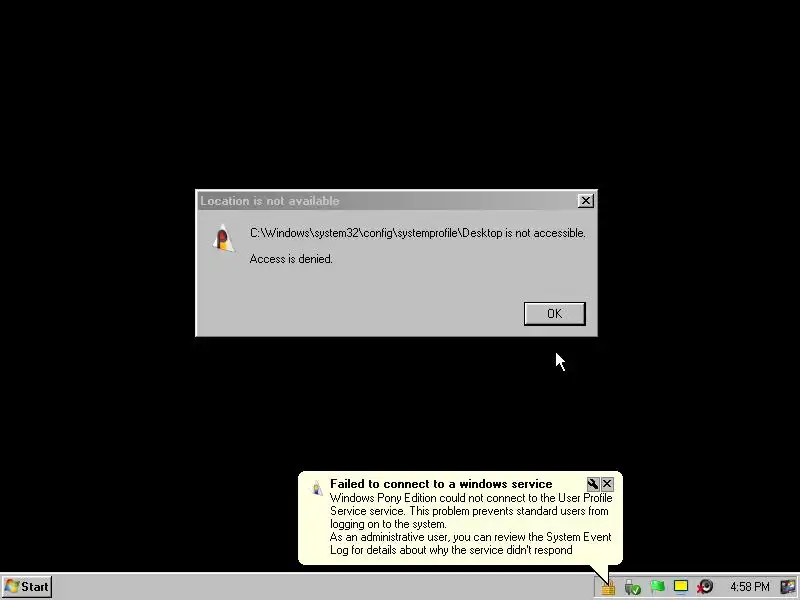Click the systemprofile\Desktop path message
The image size is (800, 600).
click(417, 233)
